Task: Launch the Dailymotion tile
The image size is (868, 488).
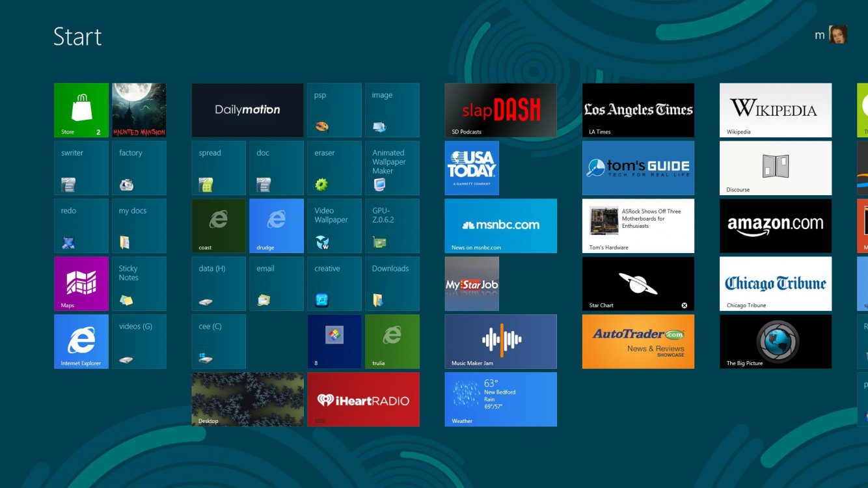Action: pyautogui.click(x=247, y=110)
